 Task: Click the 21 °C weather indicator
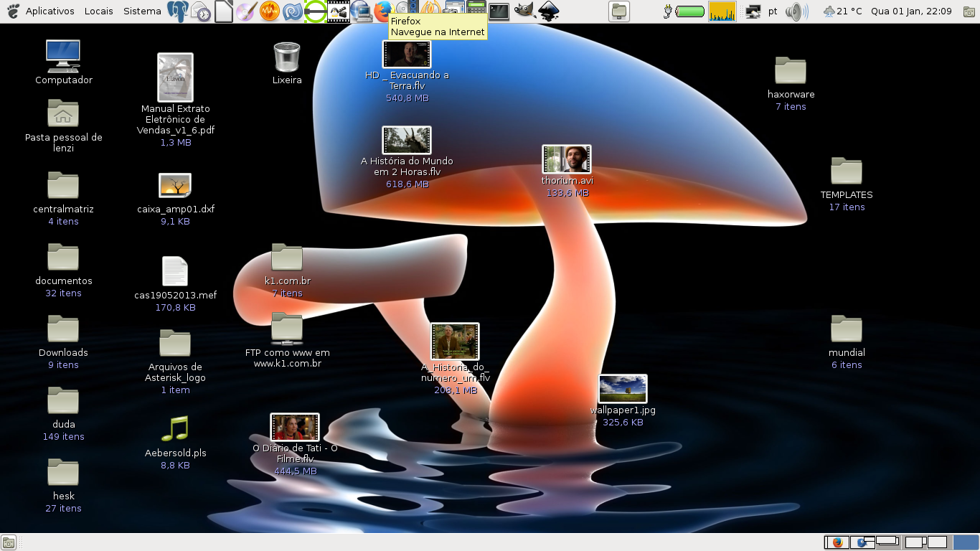pos(842,11)
